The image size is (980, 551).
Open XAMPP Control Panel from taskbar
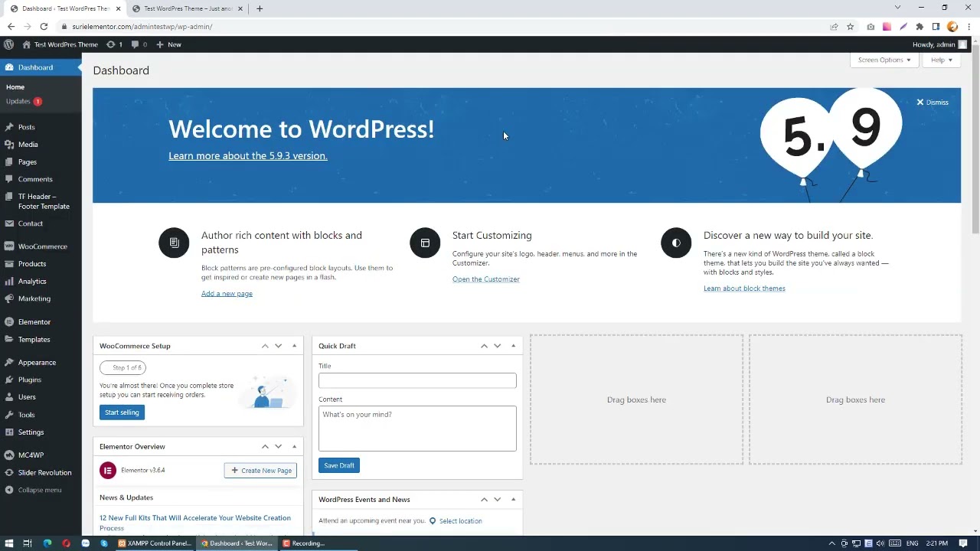click(155, 543)
